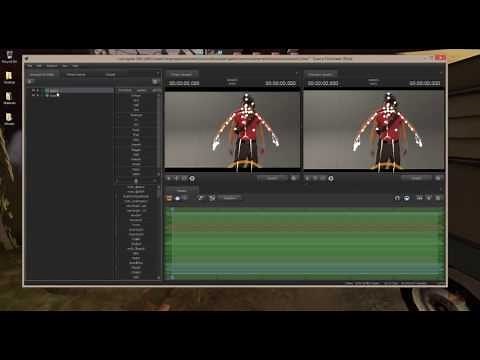Click the second-from-right timeline toolbar icon
Viewport: 480px width, 360px height.
[x=429, y=198]
